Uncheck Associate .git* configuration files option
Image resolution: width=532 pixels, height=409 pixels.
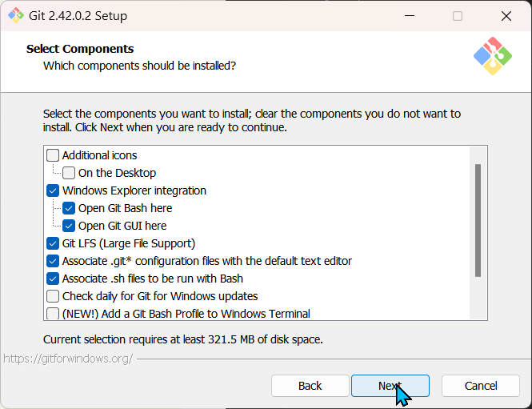pos(53,261)
